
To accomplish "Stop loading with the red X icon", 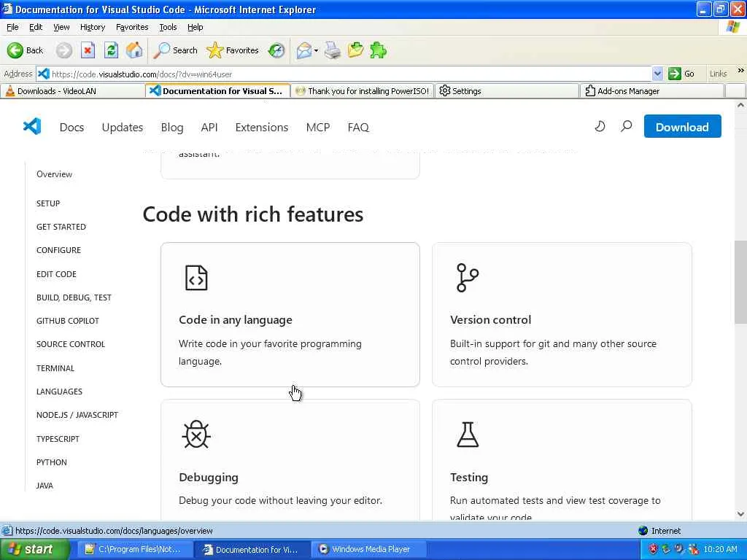I will tap(88, 50).
